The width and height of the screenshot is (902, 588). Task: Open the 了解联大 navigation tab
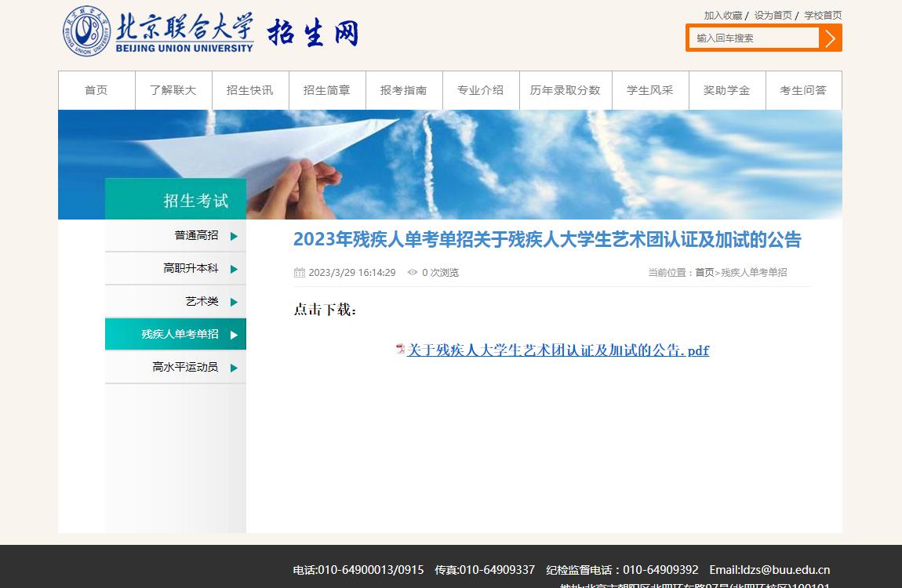click(173, 90)
